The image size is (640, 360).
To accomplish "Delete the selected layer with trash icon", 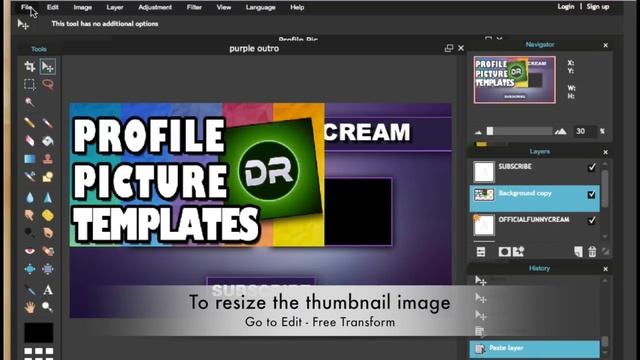I will point(592,252).
